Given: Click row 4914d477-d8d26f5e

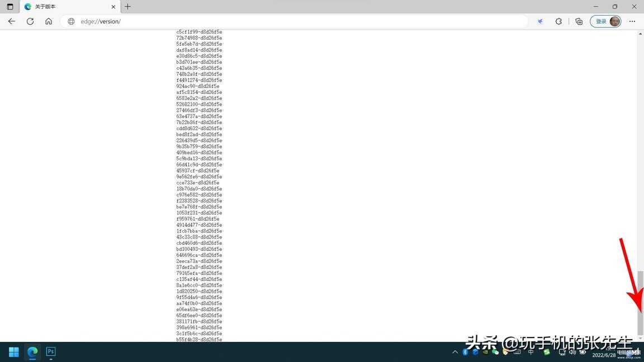Looking at the screenshot, I should click(x=199, y=225).
